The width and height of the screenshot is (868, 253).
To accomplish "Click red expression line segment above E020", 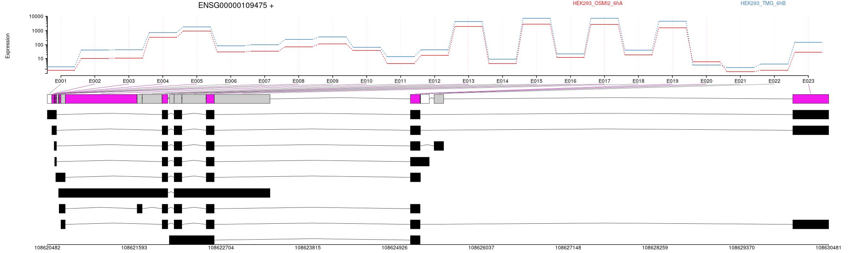I will click(706, 61).
